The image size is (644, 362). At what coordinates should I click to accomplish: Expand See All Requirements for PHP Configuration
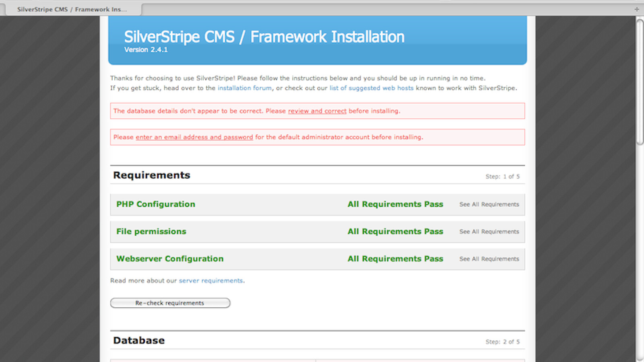pyautogui.click(x=489, y=204)
